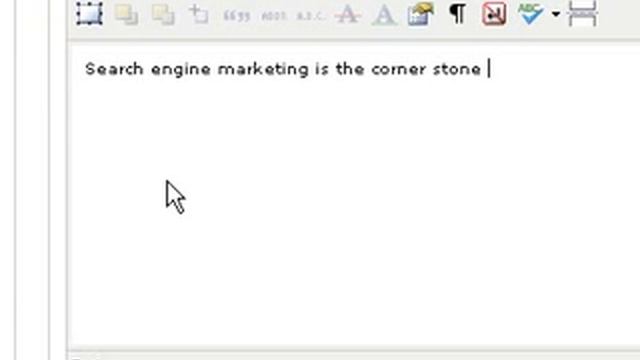
Task: Click the ABC spellcheck icon
Action: (x=531, y=13)
